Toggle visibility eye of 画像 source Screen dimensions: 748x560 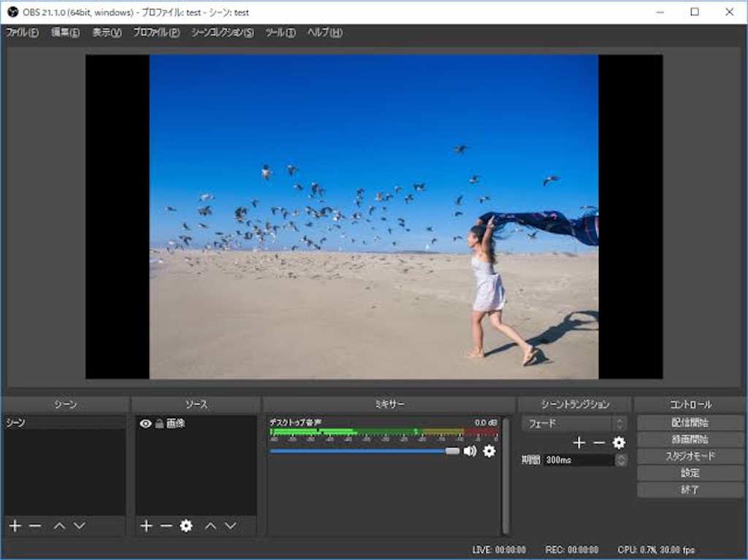[x=145, y=423]
